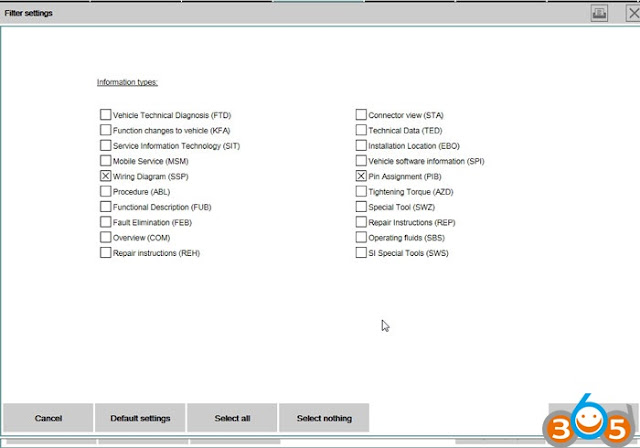This screenshot has height=448, width=640.
Task: Enable Functional Description (FUB)
Action: [x=105, y=206]
